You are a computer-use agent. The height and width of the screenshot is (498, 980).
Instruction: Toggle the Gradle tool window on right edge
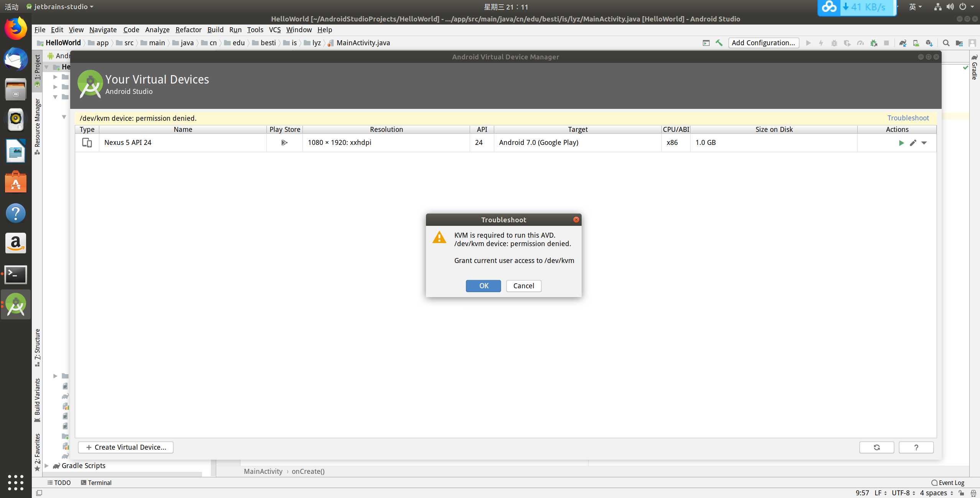974,67
